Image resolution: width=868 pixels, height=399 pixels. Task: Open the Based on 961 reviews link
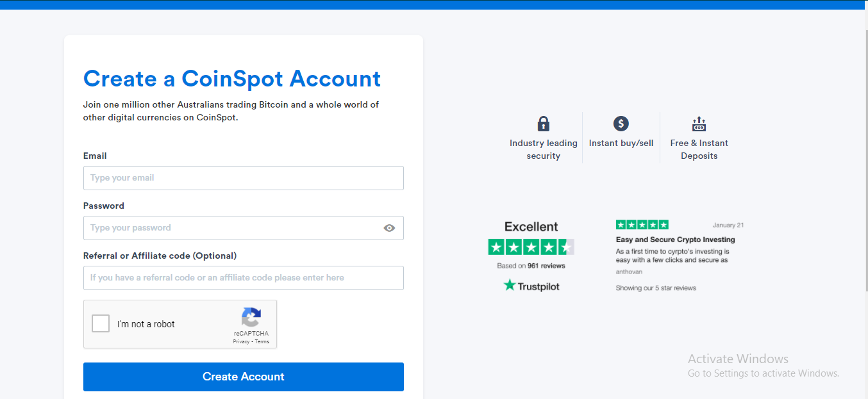point(531,265)
